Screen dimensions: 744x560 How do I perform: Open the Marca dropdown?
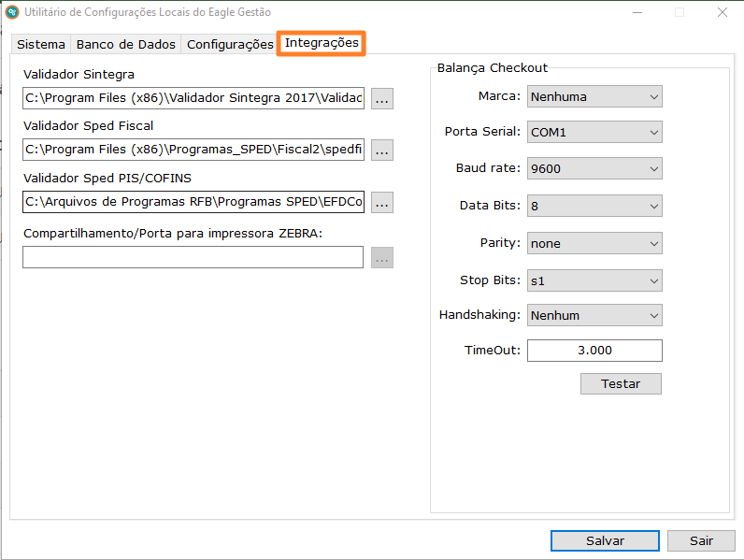pyautogui.click(x=594, y=96)
